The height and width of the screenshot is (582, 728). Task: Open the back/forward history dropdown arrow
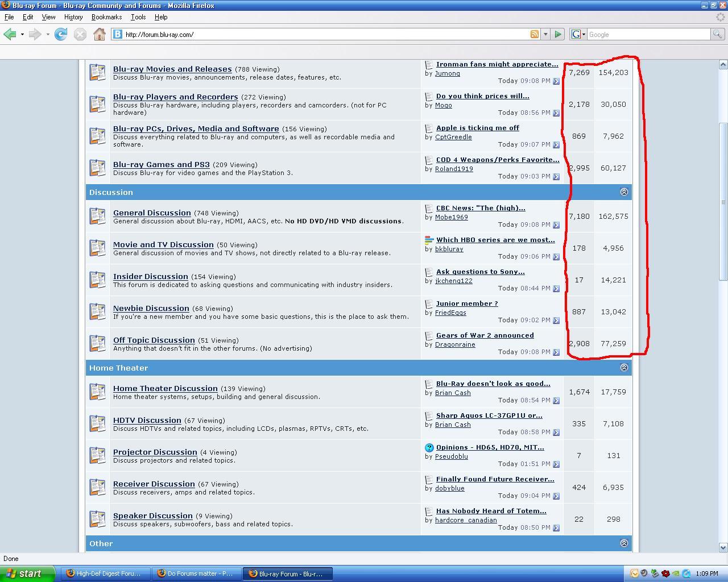pos(47,34)
